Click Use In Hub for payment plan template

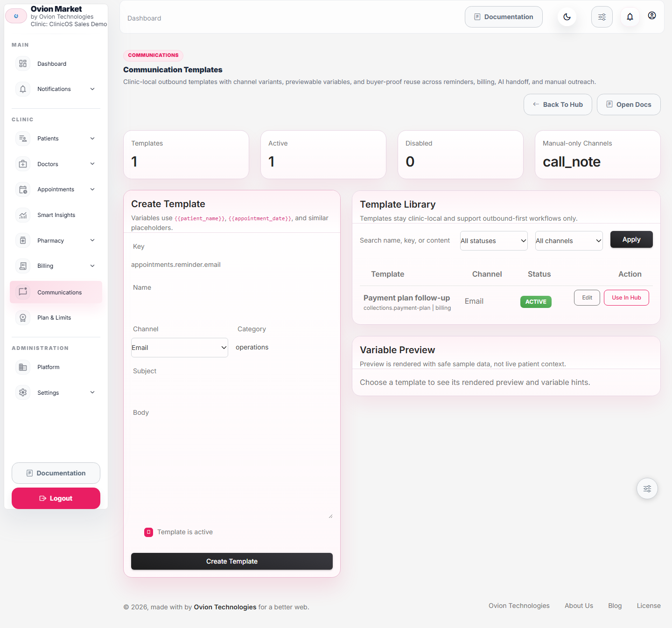tap(626, 298)
